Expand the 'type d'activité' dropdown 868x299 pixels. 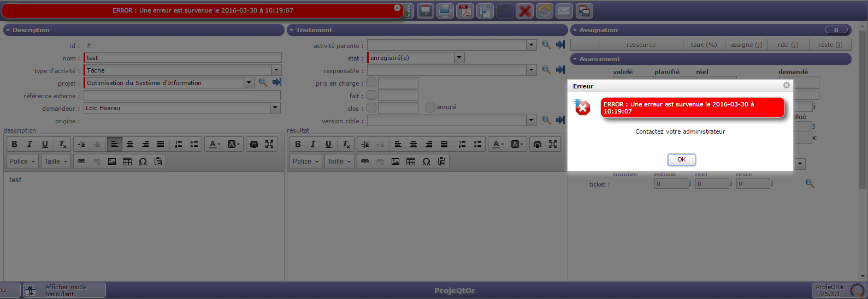(x=276, y=70)
